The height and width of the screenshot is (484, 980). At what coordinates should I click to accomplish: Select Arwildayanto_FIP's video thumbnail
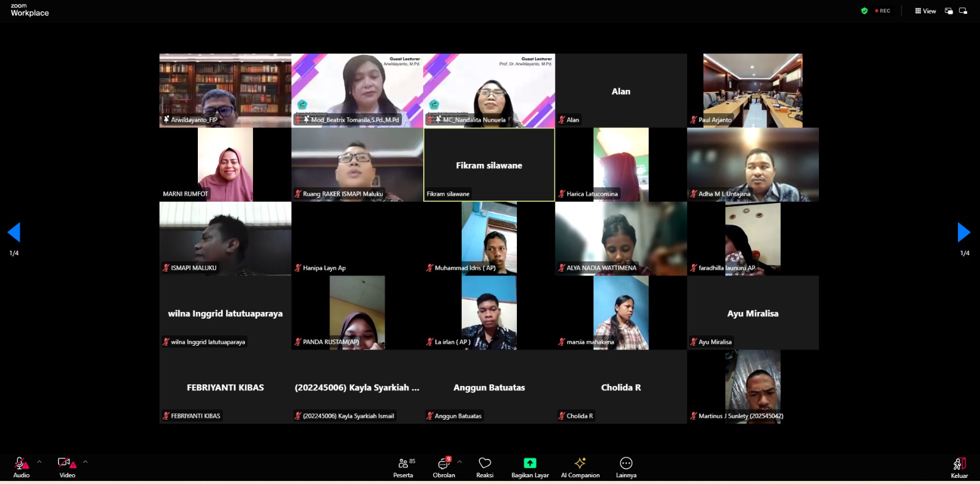225,90
